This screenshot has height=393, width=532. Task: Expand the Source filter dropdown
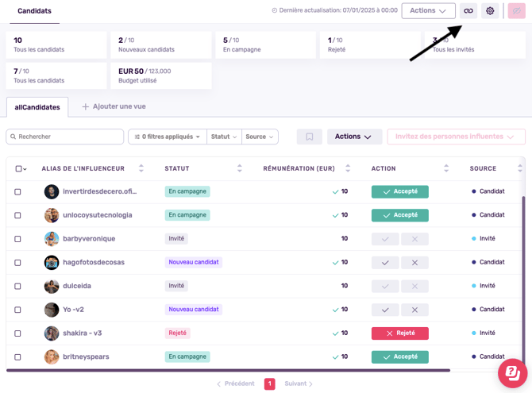click(x=260, y=137)
